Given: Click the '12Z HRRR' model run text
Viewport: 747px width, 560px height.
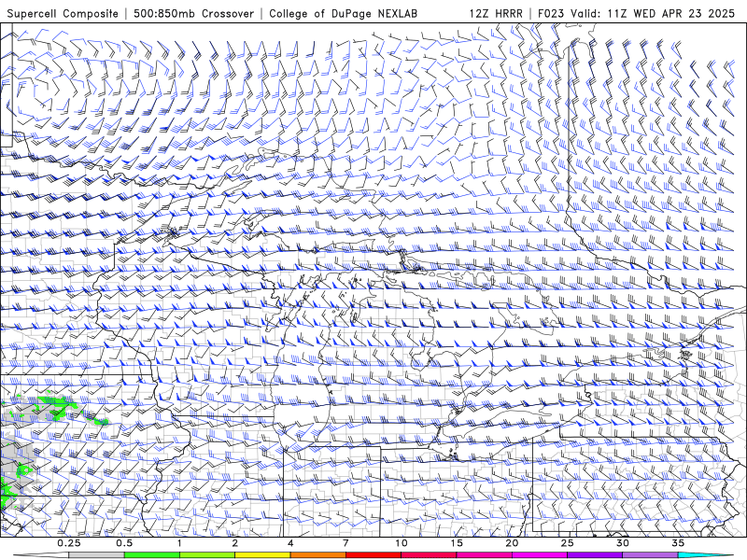Looking at the screenshot, I should (x=496, y=13).
